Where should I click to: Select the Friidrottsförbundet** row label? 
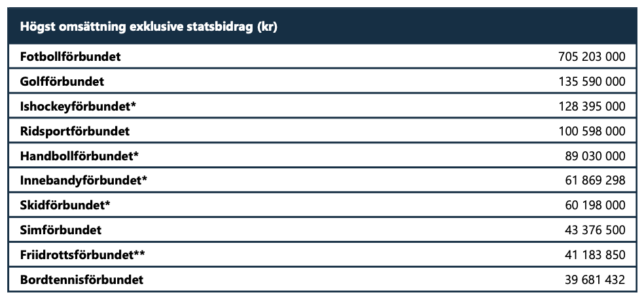pyautogui.click(x=82, y=255)
